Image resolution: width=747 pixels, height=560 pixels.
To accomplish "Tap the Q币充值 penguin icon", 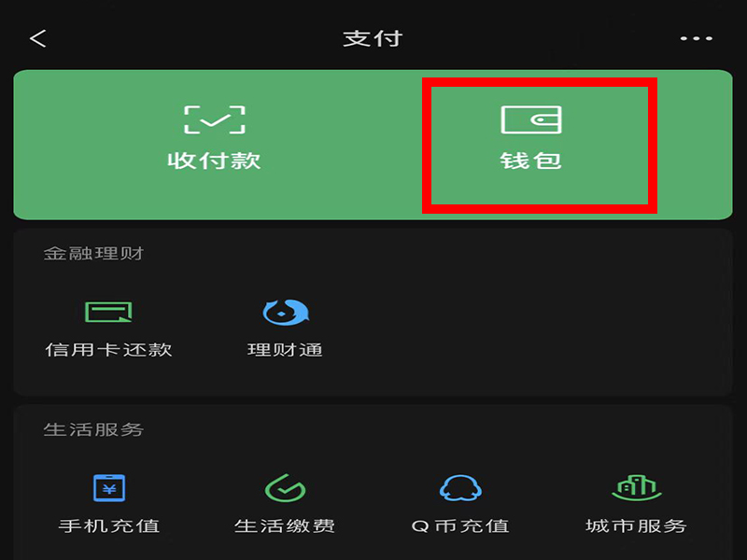I will click(x=460, y=487).
